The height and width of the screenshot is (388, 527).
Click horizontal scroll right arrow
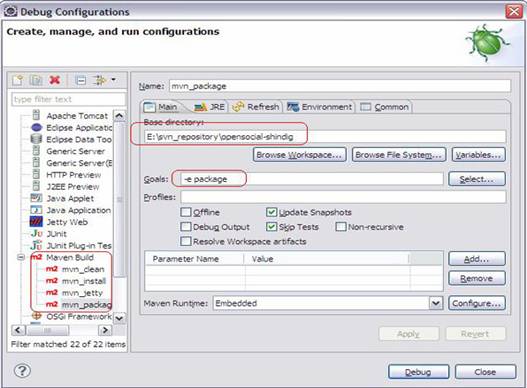coord(105,330)
